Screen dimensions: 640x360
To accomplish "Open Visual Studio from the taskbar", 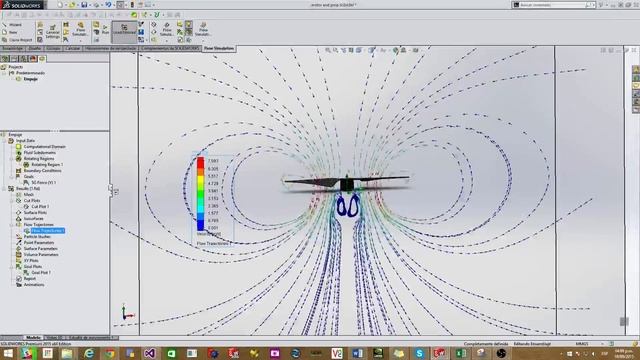I will (150, 353).
